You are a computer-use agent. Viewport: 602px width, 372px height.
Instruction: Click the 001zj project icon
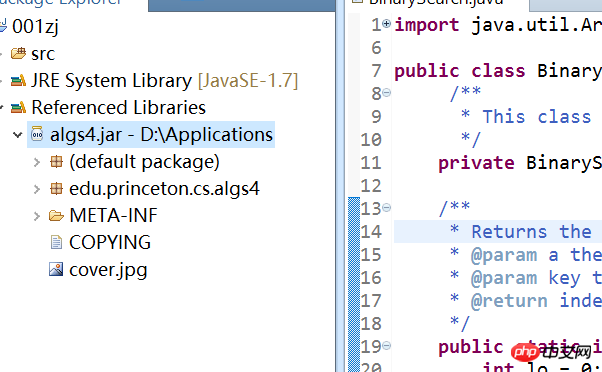click(3, 26)
